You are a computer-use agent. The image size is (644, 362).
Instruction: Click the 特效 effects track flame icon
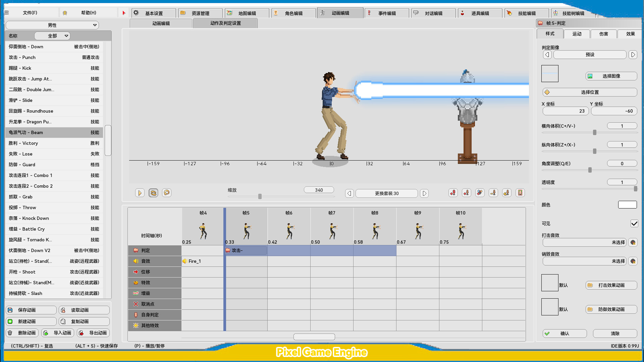click(136, 283)
